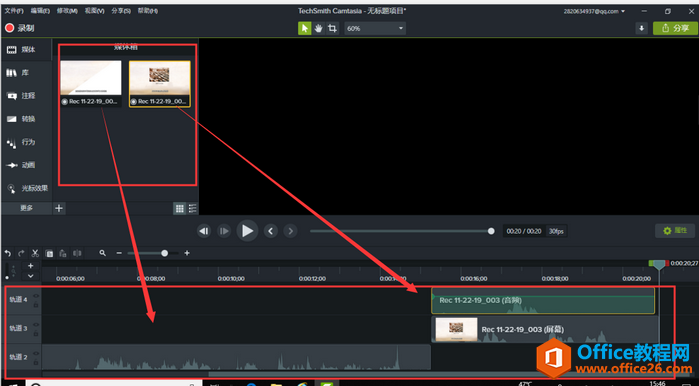This screenshot has width=699, height=386.
Task: Select the Rec 11-22-19_003 (屏幕) clip
Action: click(x=544, y=329)
